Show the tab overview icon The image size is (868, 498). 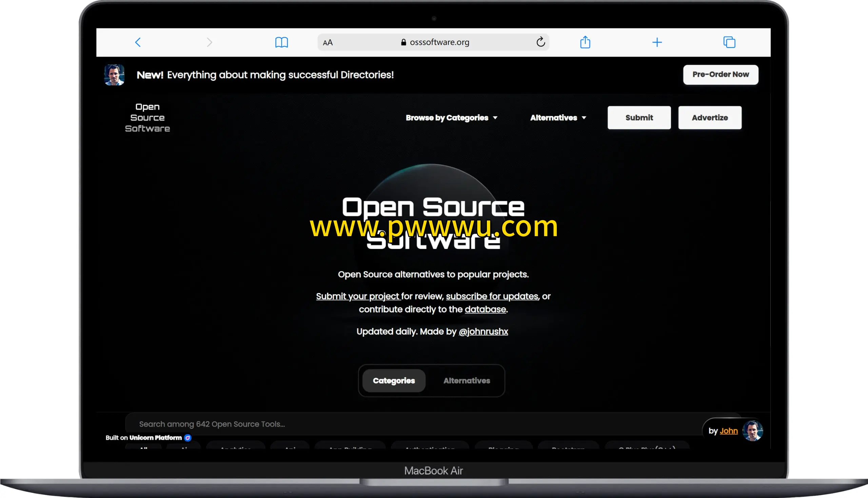[729, 42]
